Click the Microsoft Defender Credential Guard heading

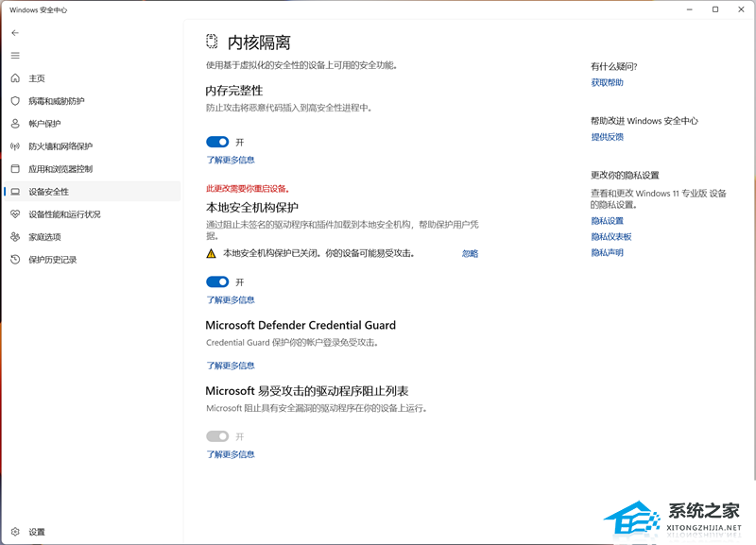(x=301, y=325)
